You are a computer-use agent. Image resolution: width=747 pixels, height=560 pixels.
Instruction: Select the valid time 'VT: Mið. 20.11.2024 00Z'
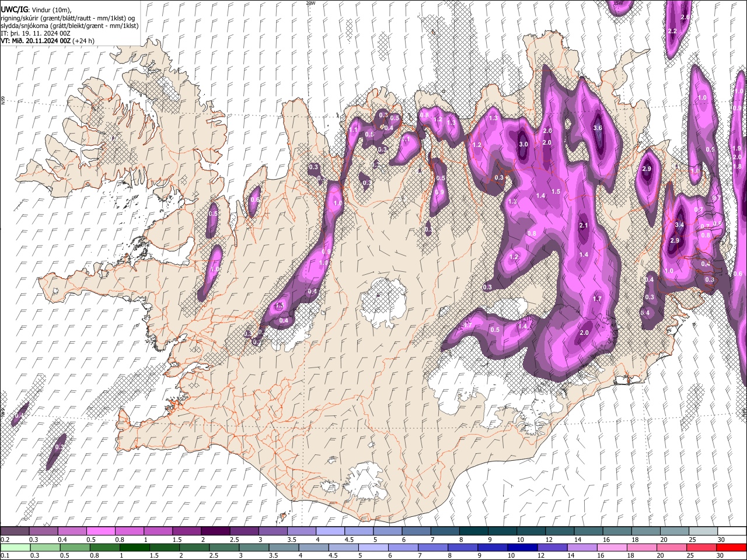pos(36,41)
